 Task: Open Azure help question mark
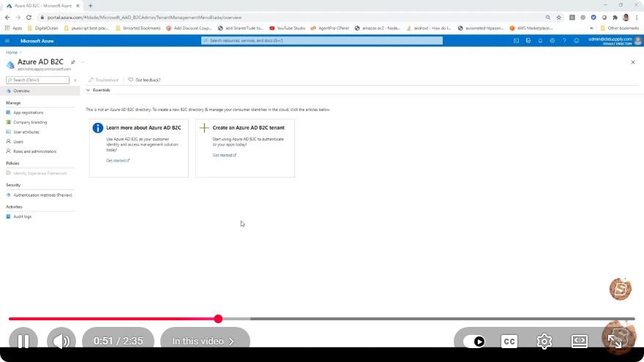[564, 41]
